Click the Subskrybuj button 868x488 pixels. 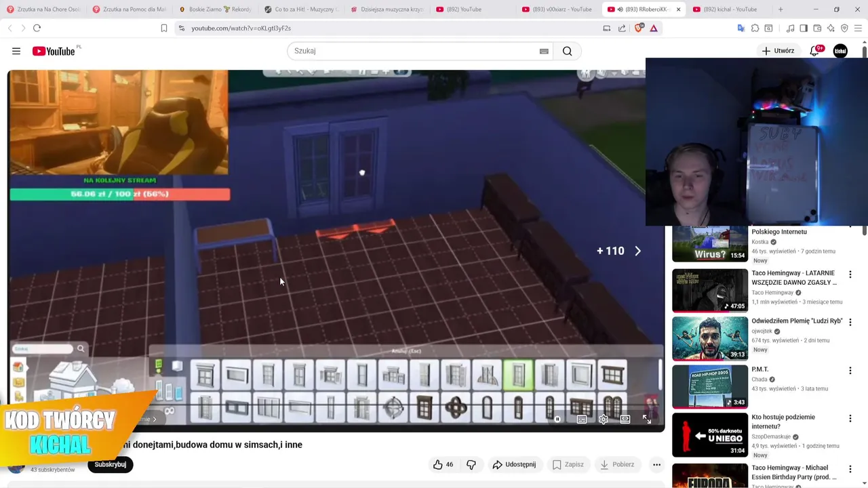[111, 464]
